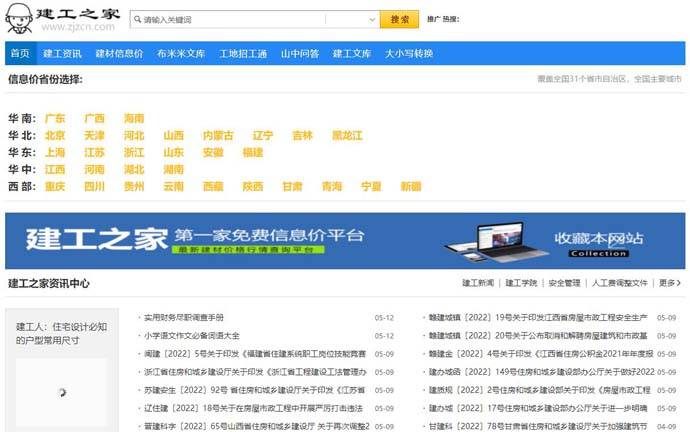Screen dimensions: 690x432
Task: Select 北京 province link
Action: 55,135
